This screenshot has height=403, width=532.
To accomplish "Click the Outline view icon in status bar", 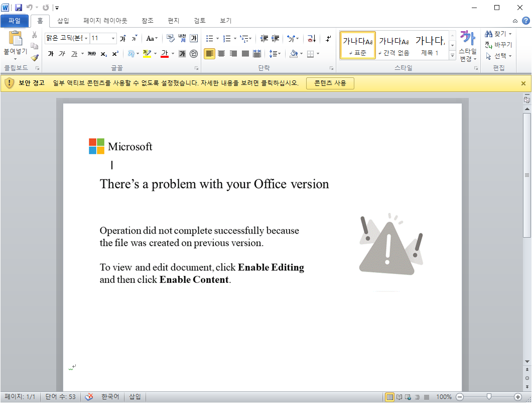I will click(418, 397).
